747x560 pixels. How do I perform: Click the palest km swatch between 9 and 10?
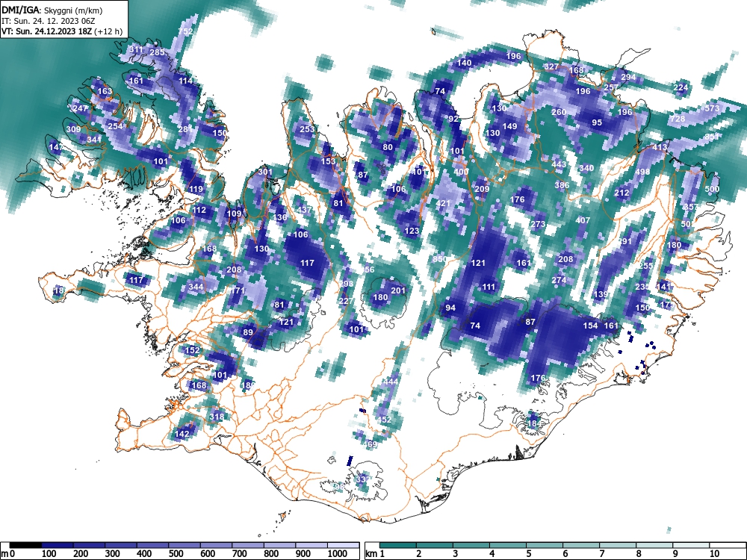(x=691, y=545)
